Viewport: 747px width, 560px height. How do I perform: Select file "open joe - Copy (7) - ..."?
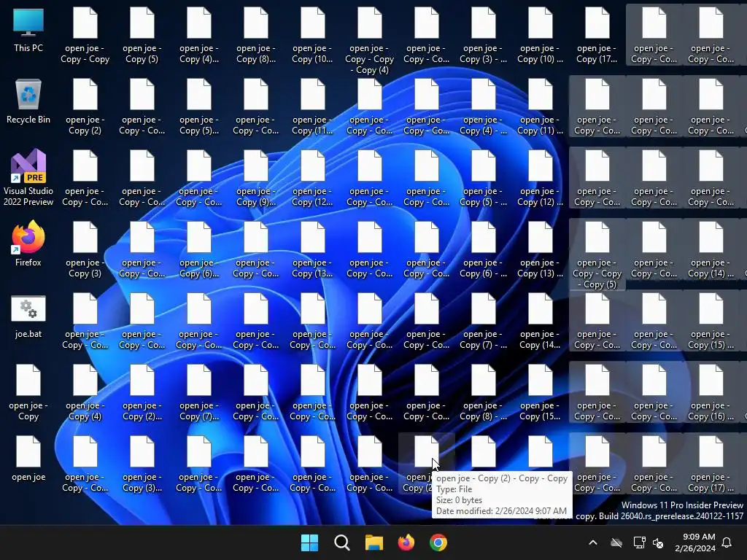coord(484,321)
